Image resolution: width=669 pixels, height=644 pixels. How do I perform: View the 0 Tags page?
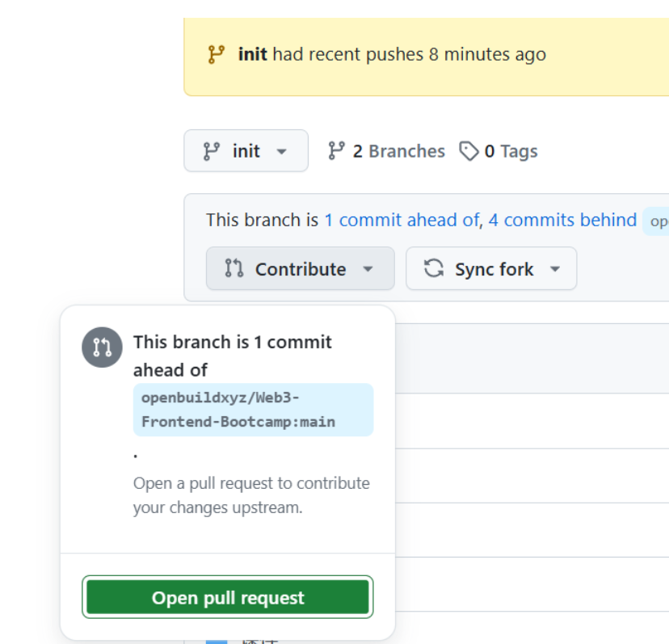[x=511, y=151]
